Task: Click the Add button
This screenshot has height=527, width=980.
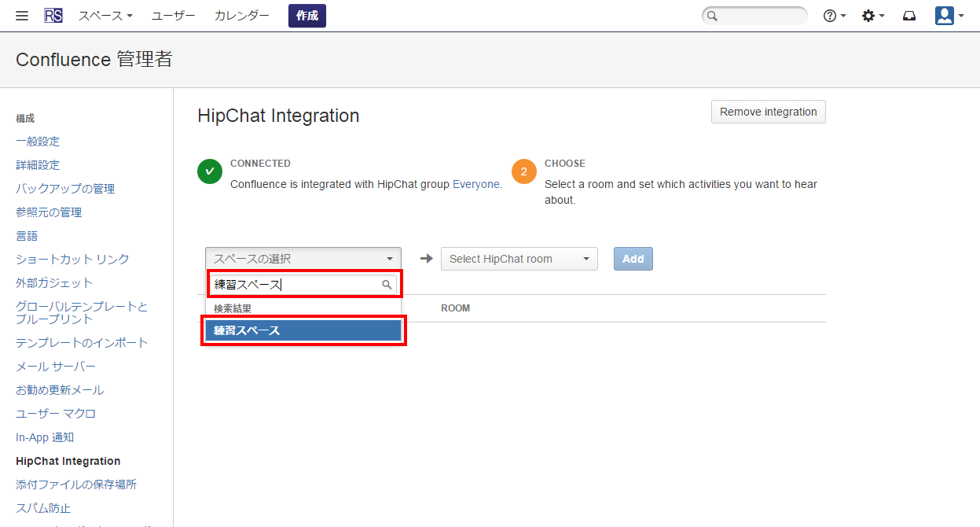Action: [x=633, y=259]
